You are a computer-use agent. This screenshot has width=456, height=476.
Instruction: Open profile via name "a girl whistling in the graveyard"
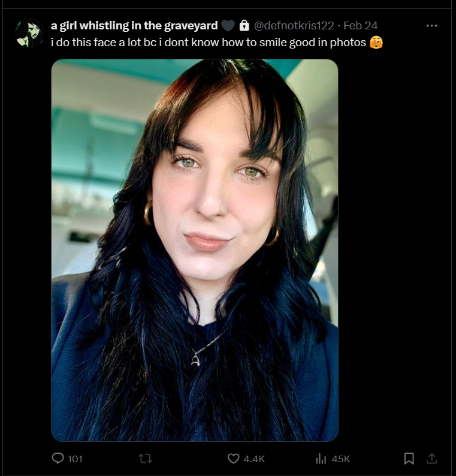click(134, 26)
